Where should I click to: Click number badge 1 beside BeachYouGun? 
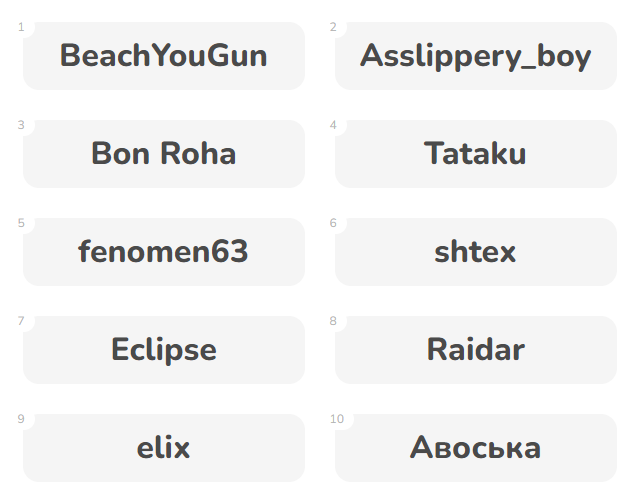[x=21, y=27]
